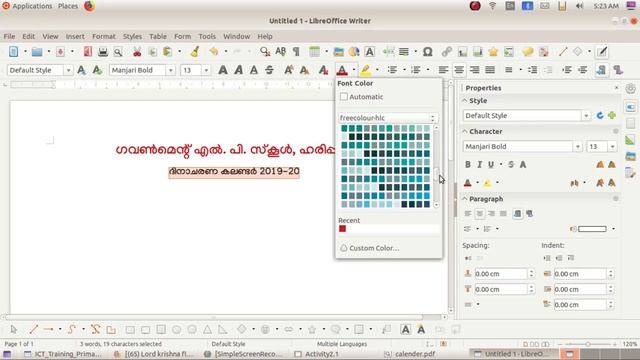Click the Firefox launcher icon
The image size is (640, 360).
(x=89, y=6)
